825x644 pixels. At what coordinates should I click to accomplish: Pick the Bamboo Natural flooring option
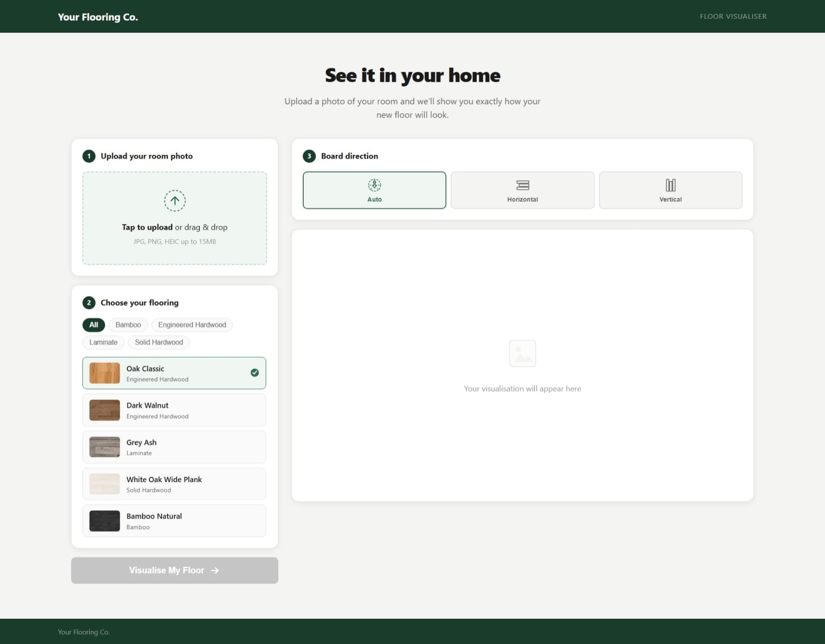174,520
